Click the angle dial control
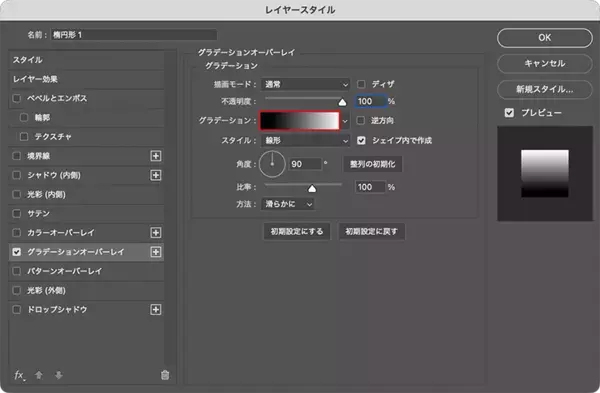 [272, 164]
